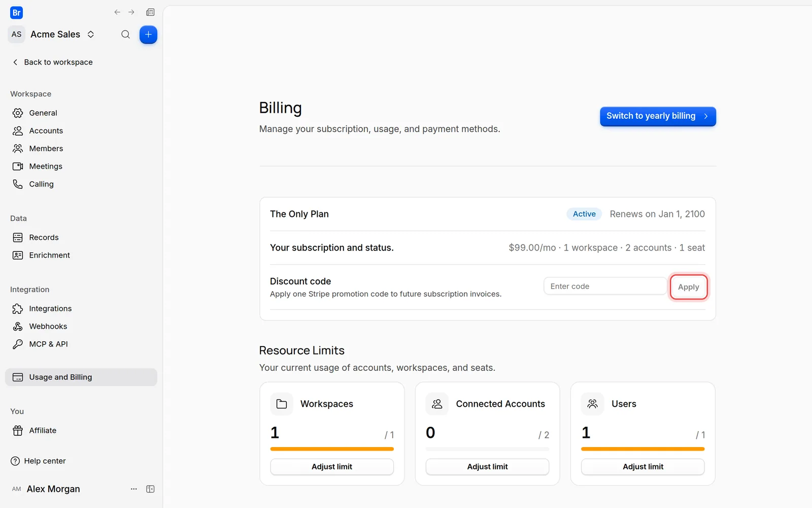812x508 pixels.
Task: Go forward with the right arrow icon
Action: pyautogui.click(x=131, y=12)
